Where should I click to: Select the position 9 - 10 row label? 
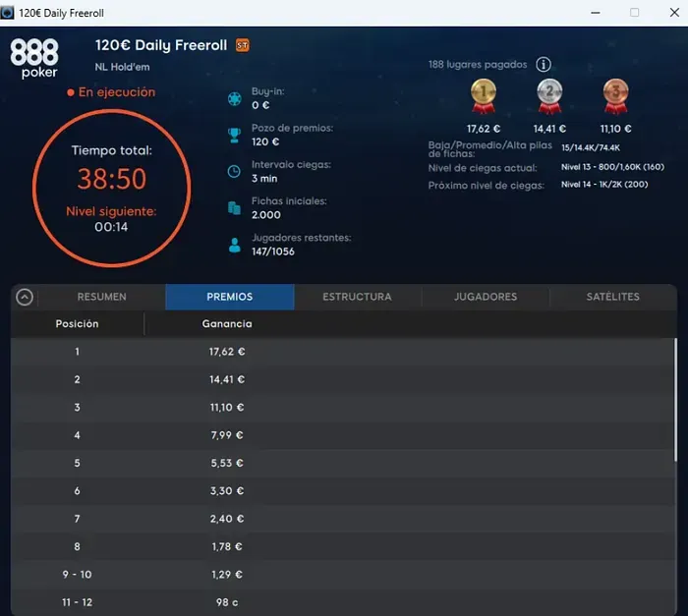(x=78, y=575)
